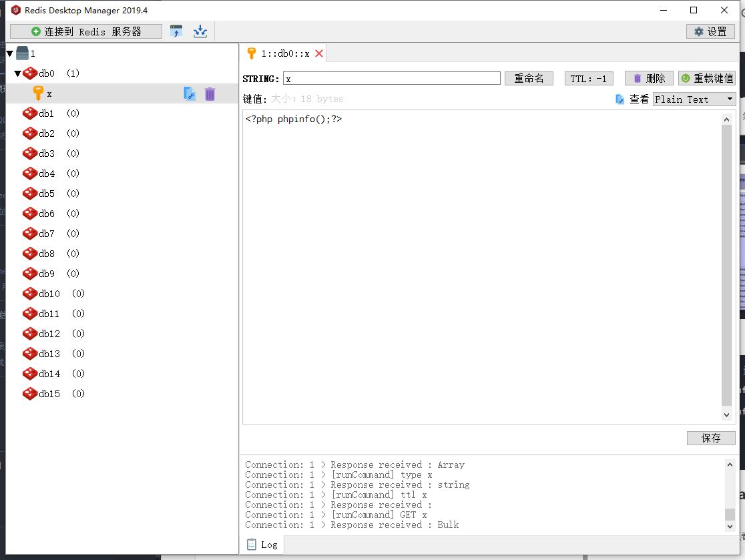
Task: Select the key x in db0
Action: click(122, 93)
